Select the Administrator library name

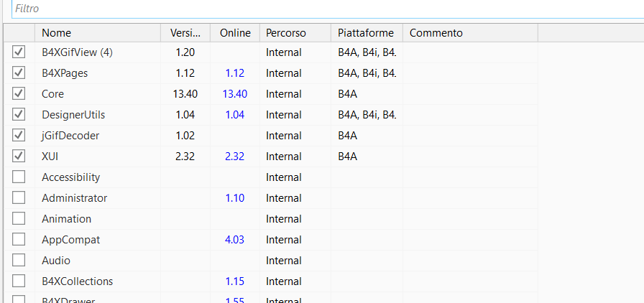point(74,198)
